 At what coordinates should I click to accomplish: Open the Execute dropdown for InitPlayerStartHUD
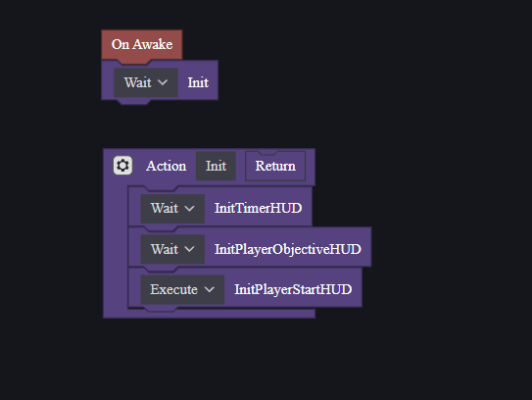pyautogui.click(x=182, y=289)
